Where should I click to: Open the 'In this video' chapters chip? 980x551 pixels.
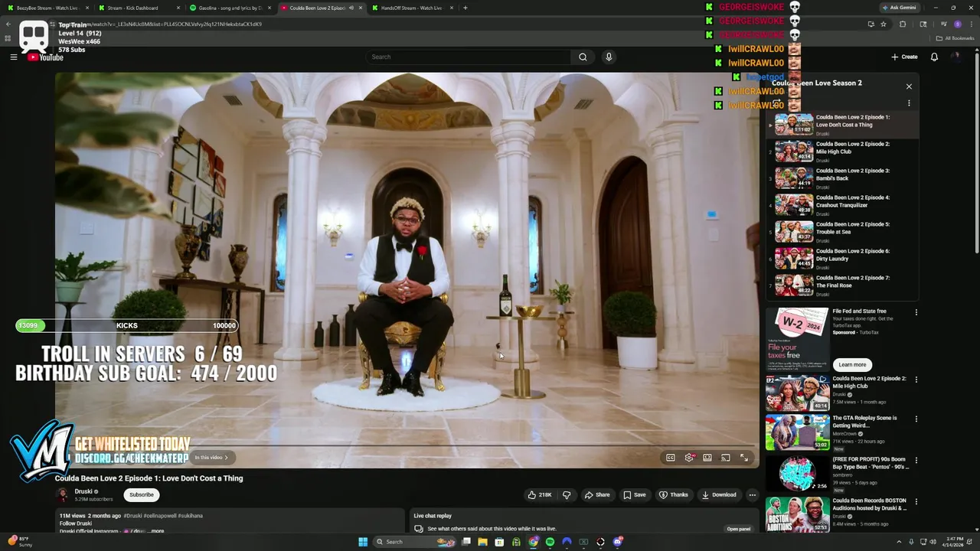click(212, 458)
